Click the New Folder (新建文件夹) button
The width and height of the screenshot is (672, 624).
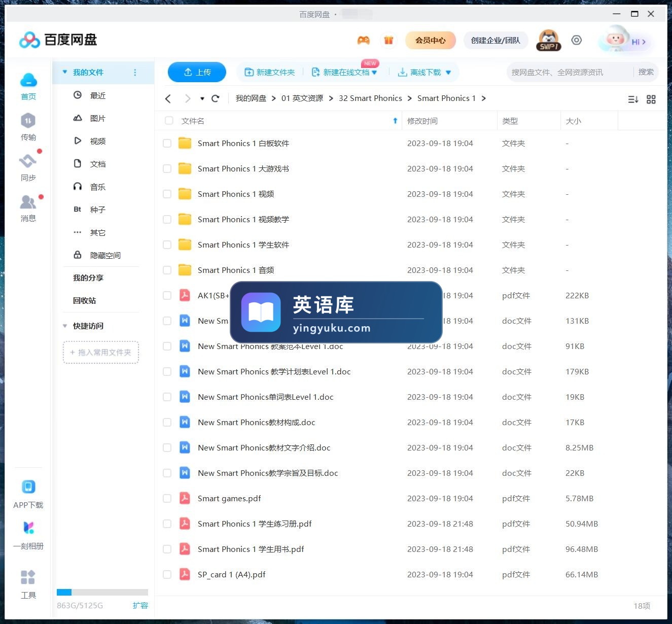(270, 73)
